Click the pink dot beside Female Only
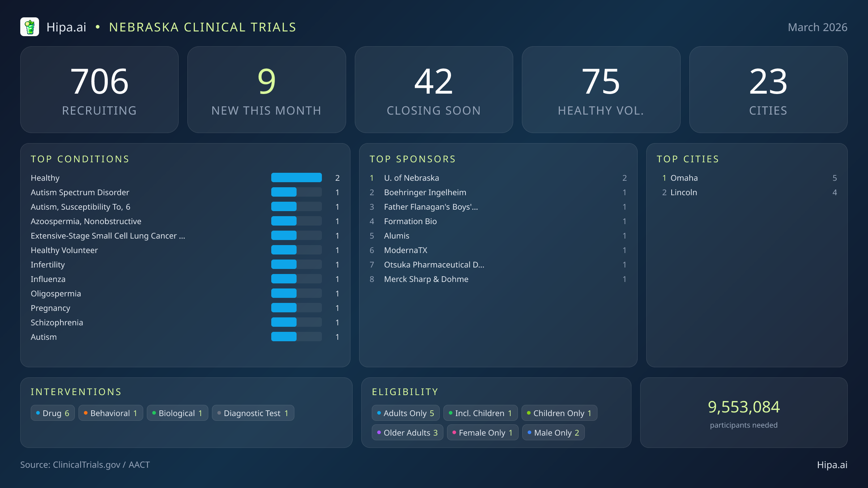The width and height of the screenshot is (868, 488). pos(454,432)
